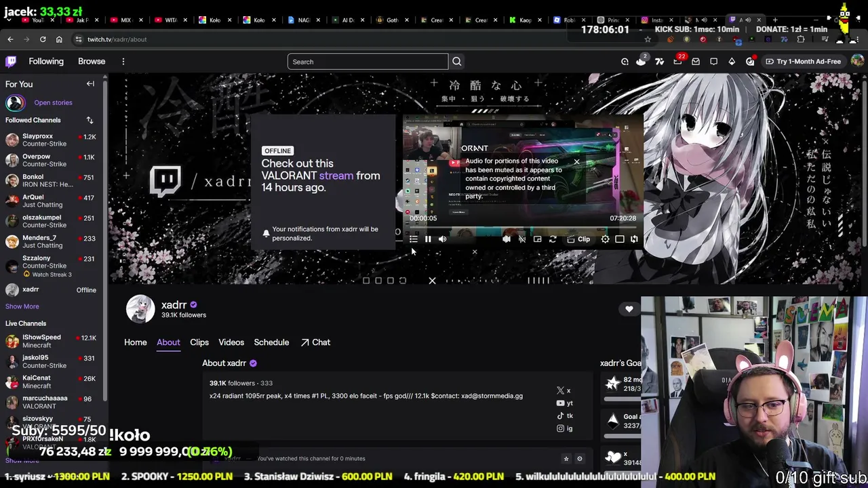Create a Clip from the video
Image resolution: width=868 pixels, height=488 pixels.
pyautogui.click(x=578, y=239)
